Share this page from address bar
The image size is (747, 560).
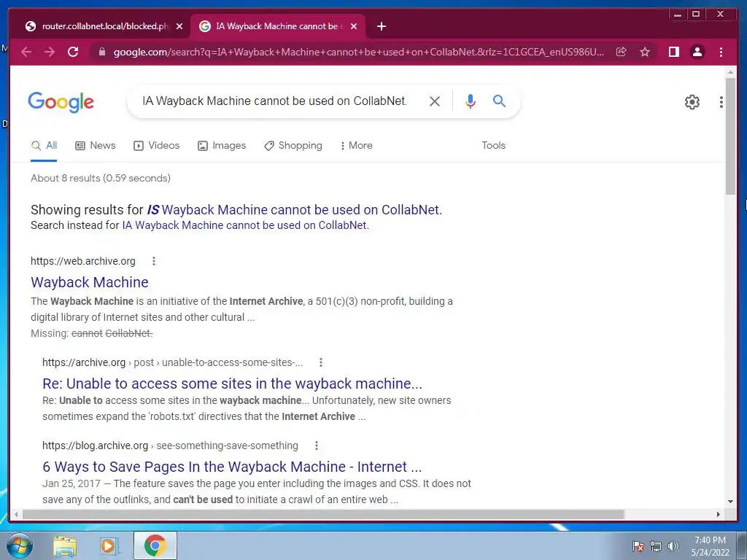tap(622, 52)
